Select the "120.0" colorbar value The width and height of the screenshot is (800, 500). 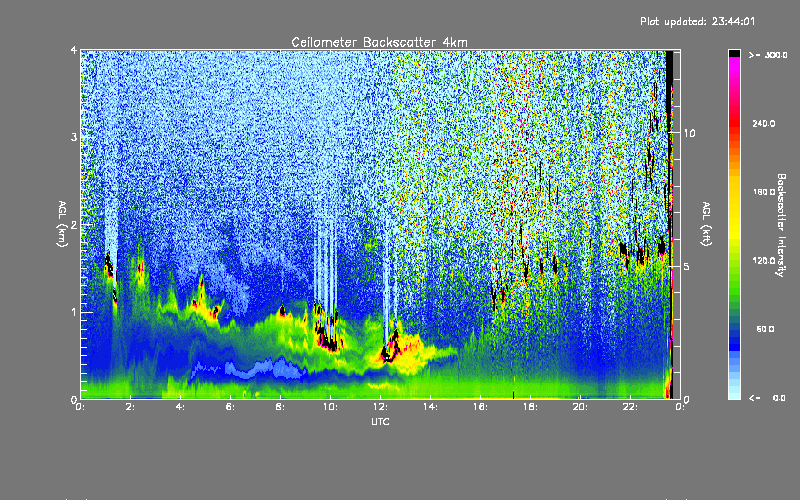pyautogui.click(x=764, y=261)
